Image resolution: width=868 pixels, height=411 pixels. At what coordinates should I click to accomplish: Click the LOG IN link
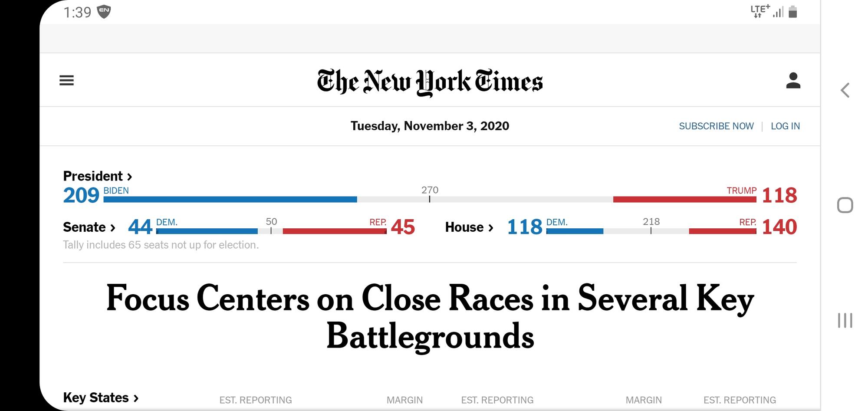pyautogui.click(x=785, y=126)
